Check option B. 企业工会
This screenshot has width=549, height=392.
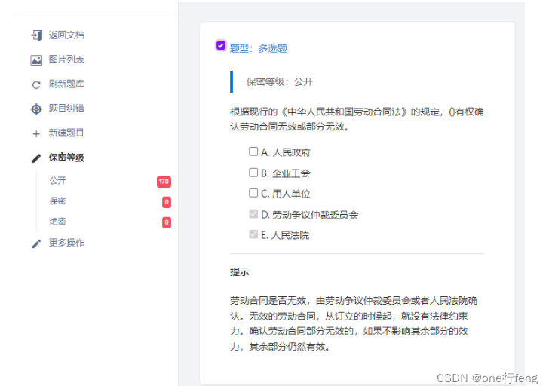tap(253, 173)
